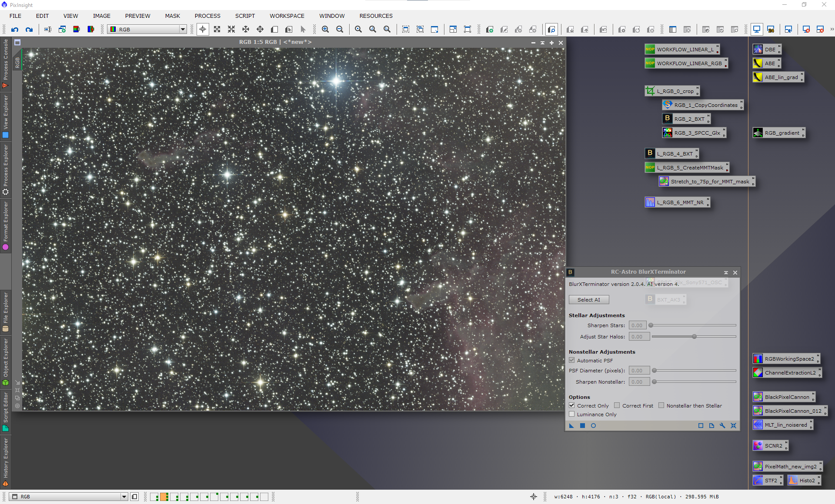The height and width of the screenshot is (504, 835).
Task: Click the Sharpen Stars value field
Action: [x=637, y=325]
